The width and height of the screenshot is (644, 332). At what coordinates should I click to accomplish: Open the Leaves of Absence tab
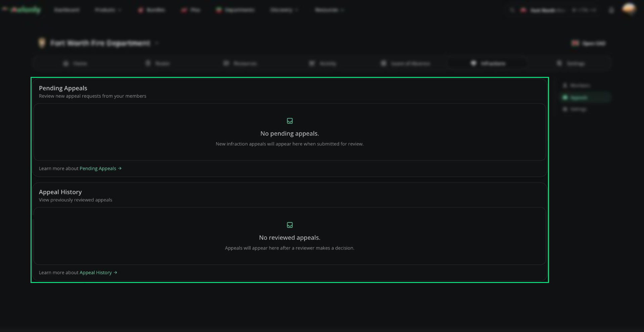click(406, 63)
